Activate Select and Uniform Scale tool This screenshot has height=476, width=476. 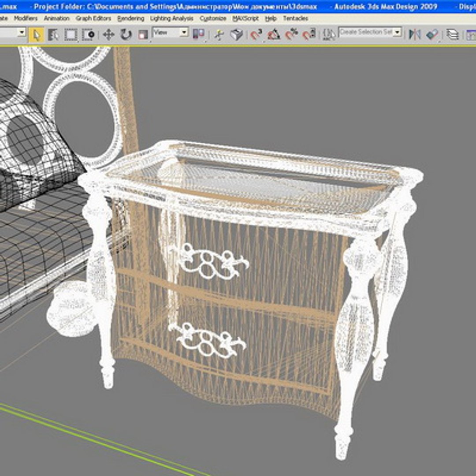coord(143,35)
